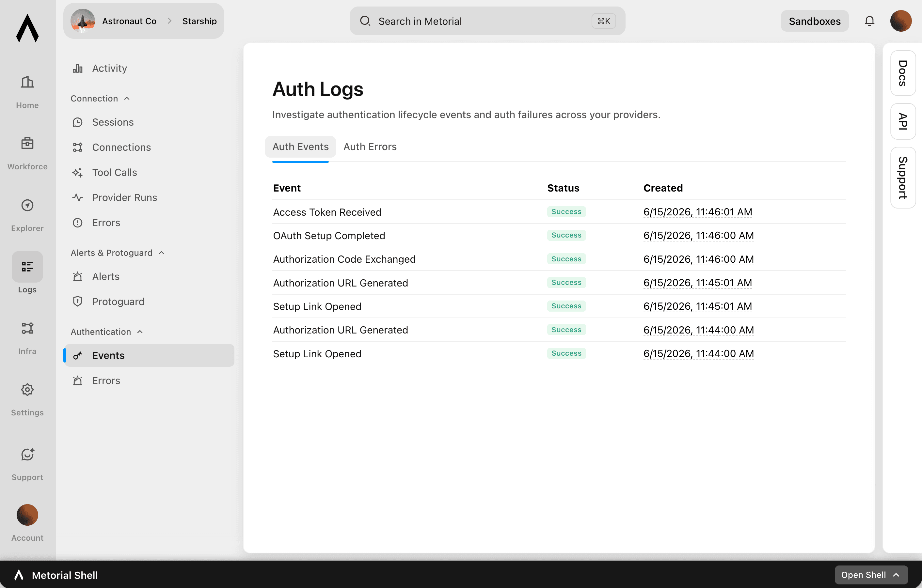The height and width of the screenshot is (588, 922).
Task: Click the Created column header
Action: (x=663, y=188)
